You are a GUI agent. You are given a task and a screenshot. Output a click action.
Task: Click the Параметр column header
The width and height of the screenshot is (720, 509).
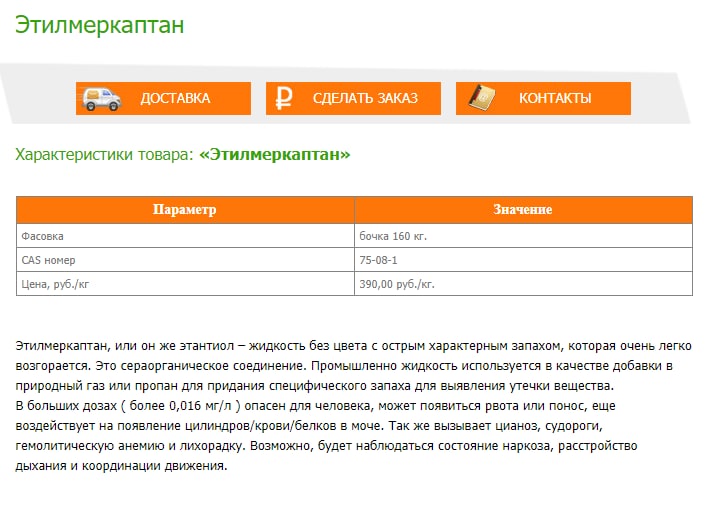(x=185, y=210)
